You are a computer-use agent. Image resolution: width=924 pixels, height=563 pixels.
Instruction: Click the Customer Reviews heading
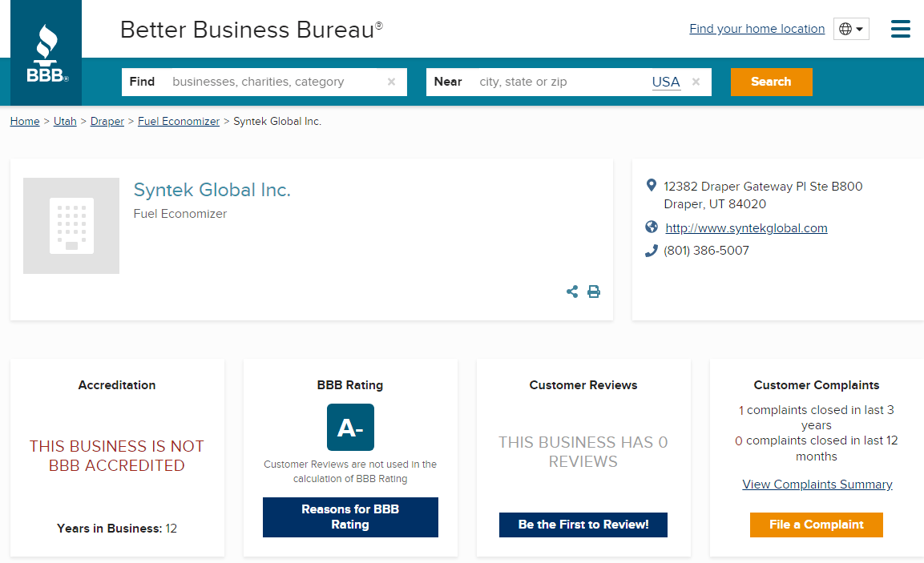tap(583, 385)
